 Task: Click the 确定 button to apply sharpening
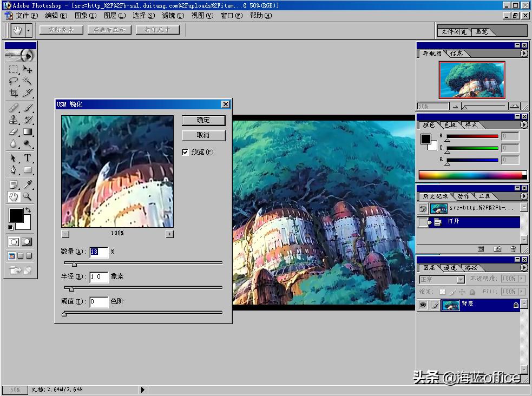[203, 120]
